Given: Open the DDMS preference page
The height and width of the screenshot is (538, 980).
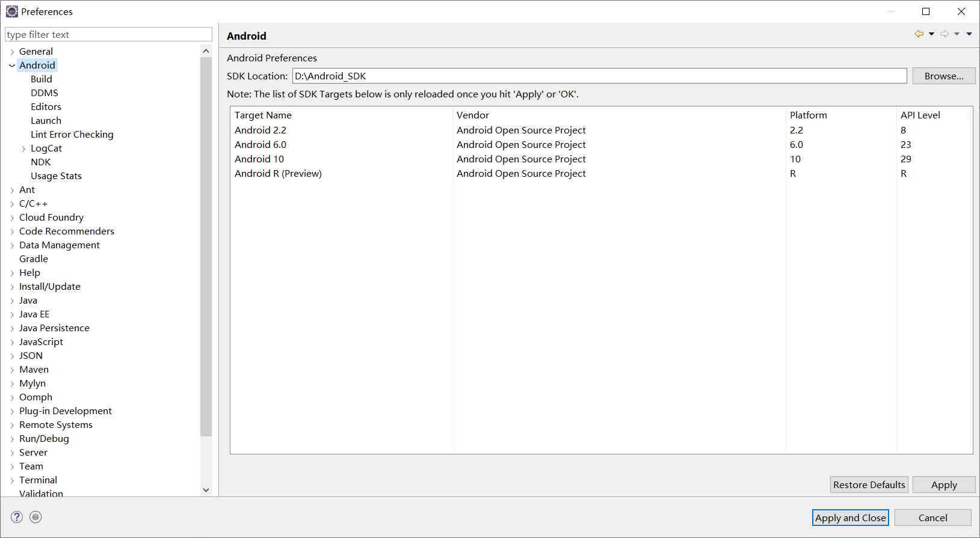Looking at the screenshot, I should point(45,93).
